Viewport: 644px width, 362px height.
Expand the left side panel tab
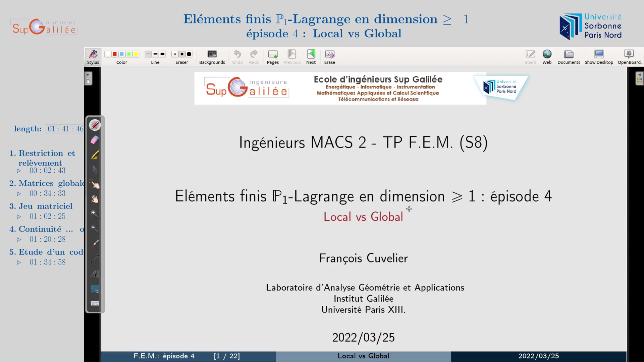point(88,78)
